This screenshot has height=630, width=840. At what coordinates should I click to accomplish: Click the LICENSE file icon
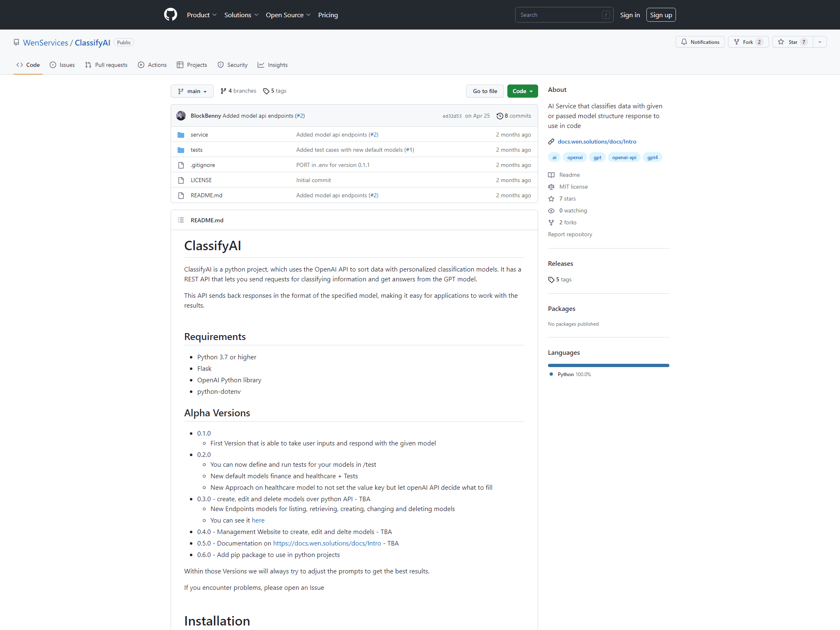[181, 180]
